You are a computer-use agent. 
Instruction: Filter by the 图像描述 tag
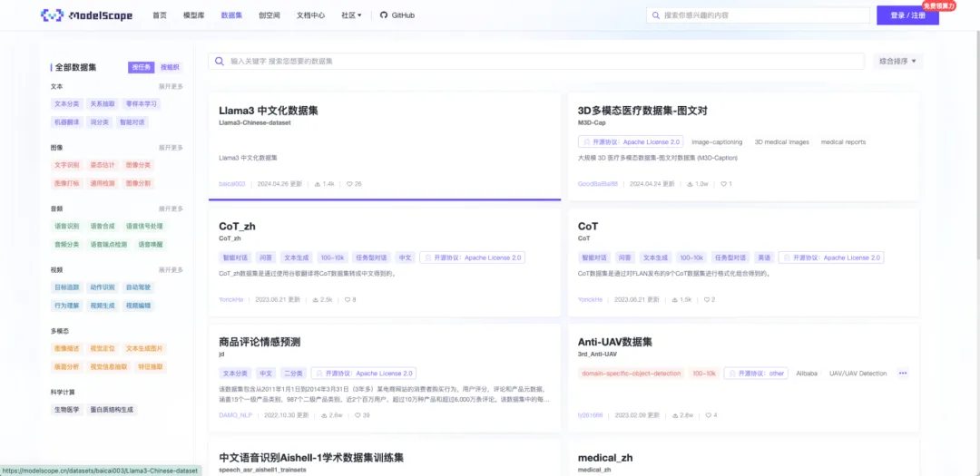67,348
